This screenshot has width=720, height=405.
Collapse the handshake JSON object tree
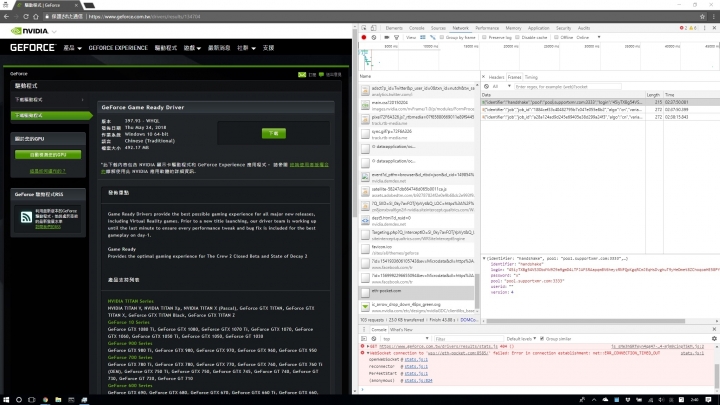[x=484, y=259]
